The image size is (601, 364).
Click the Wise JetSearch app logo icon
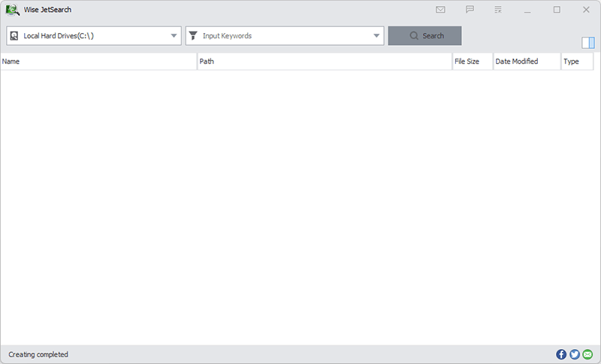point(12,10)
